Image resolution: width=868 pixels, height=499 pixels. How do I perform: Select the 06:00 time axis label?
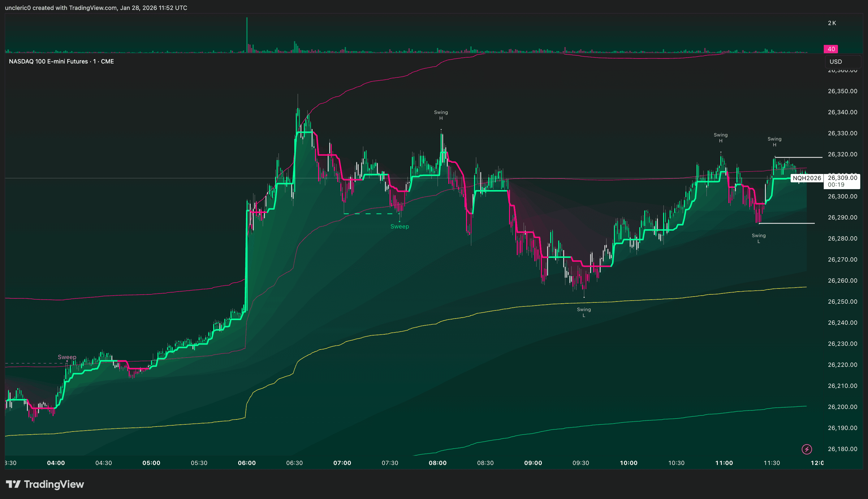point(247,463)
